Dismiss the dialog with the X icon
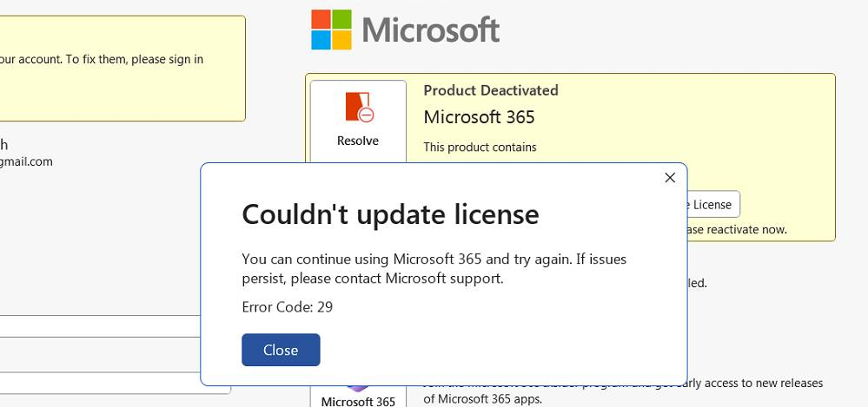Screen dimensions: 868x407 [669, 178]
